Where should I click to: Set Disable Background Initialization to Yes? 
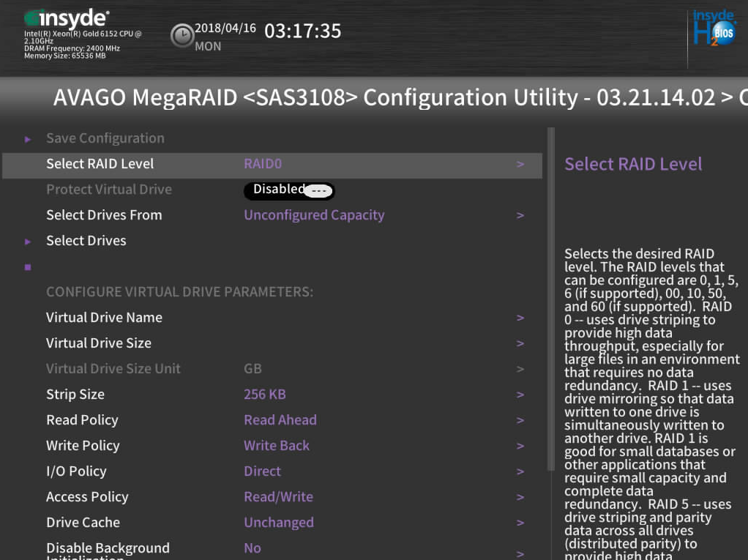(x=252, y=548)
